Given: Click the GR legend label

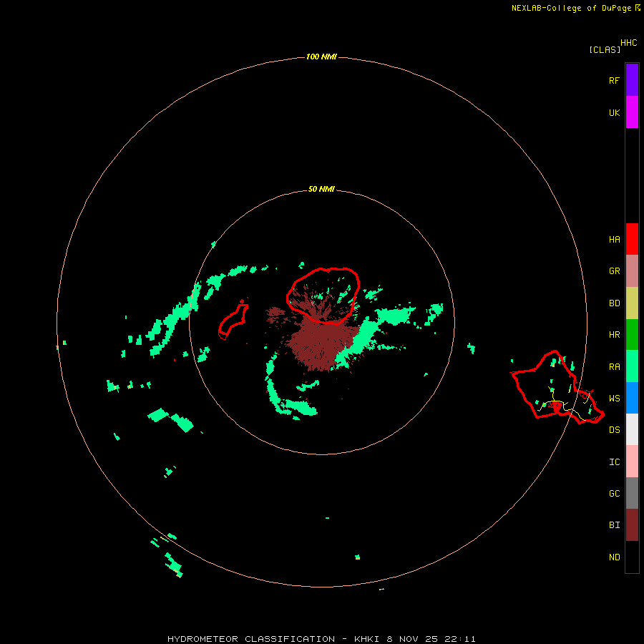Looking at the screenshot, I should tap(614, 271).
